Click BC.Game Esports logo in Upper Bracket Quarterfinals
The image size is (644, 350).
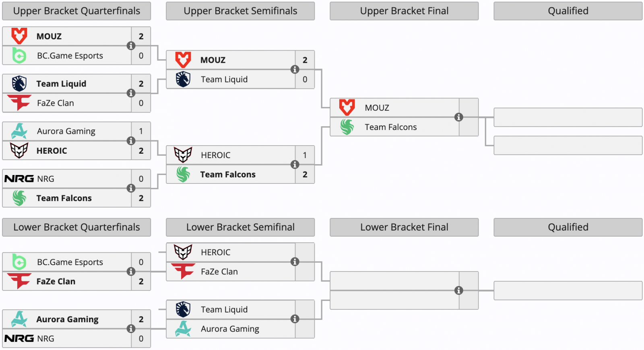coord(19,56)
